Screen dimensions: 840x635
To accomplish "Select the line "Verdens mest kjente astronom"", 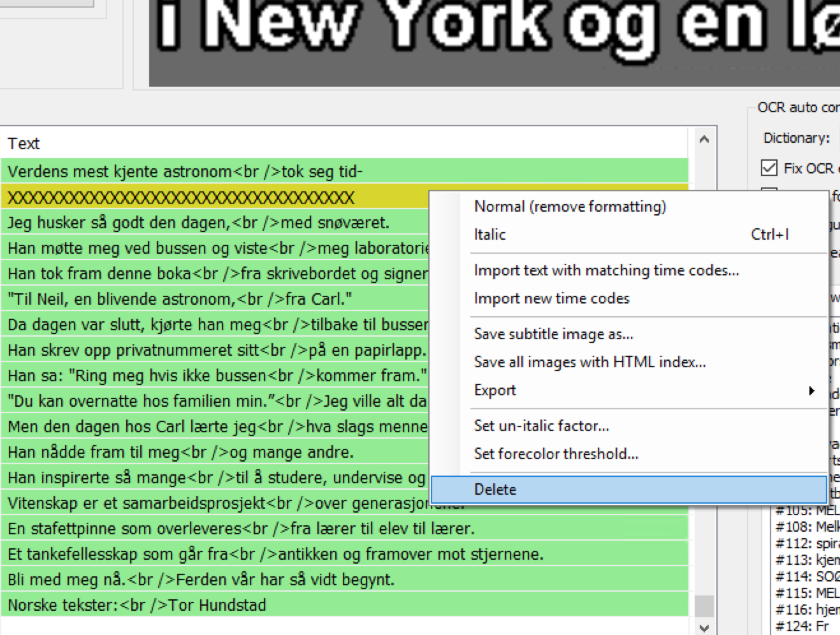I will [191, 172].
